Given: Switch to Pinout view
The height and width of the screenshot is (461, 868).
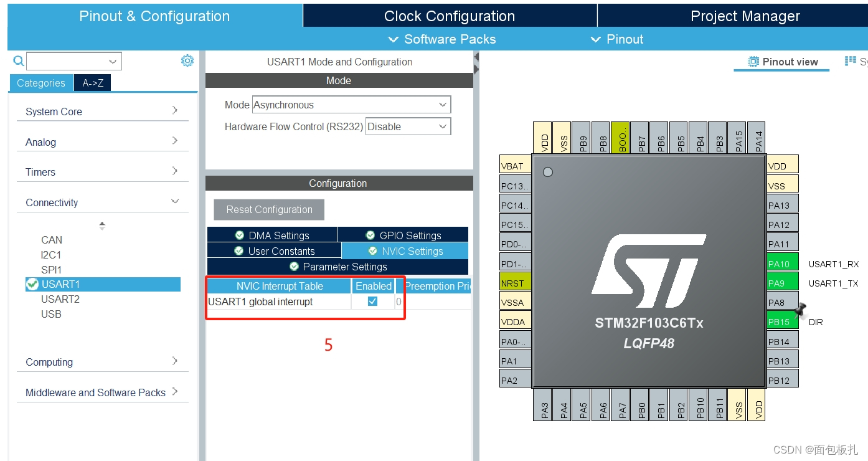Looking at the screenshot, I should 783,62.
